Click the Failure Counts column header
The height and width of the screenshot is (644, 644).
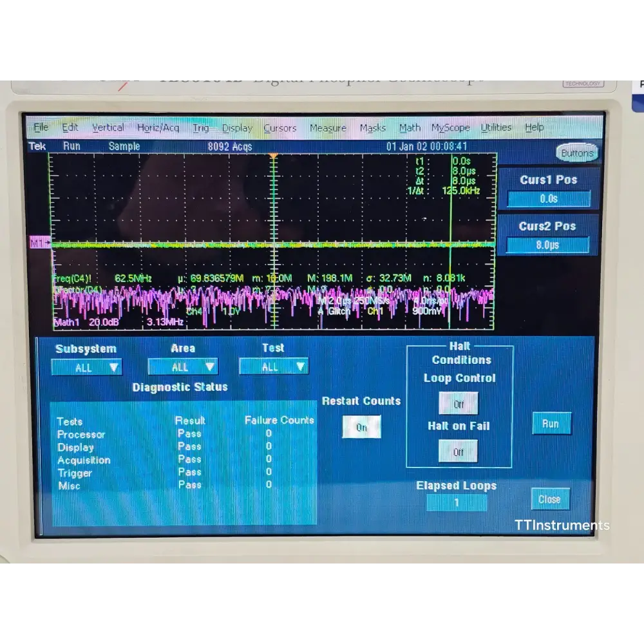[x=279, y=420]
